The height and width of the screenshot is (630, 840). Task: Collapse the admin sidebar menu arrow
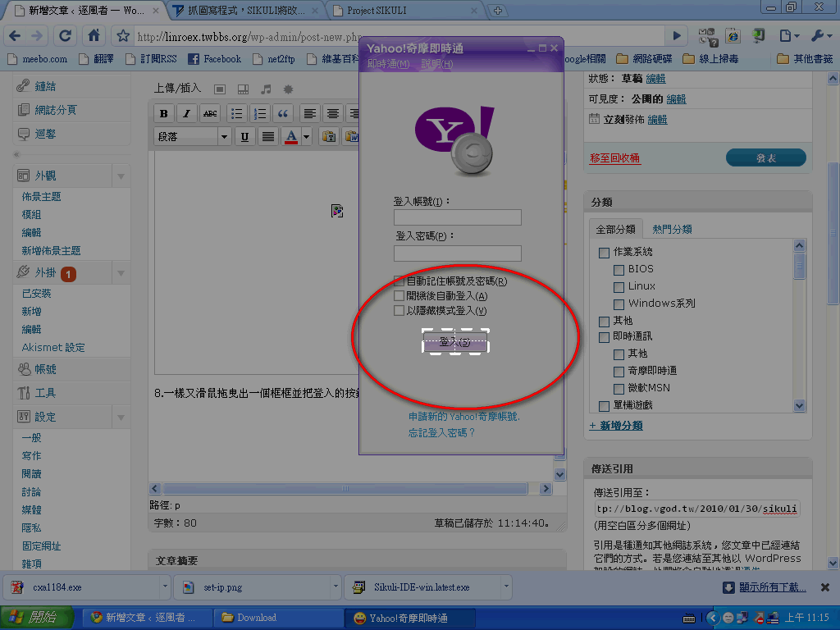coord(16,154)
